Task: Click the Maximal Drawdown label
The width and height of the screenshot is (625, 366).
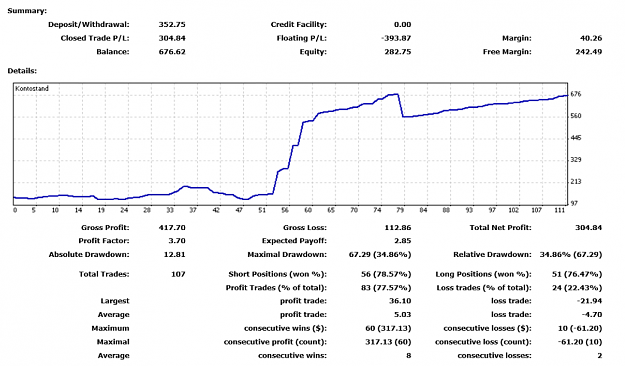Action: (x=287, y=254)
